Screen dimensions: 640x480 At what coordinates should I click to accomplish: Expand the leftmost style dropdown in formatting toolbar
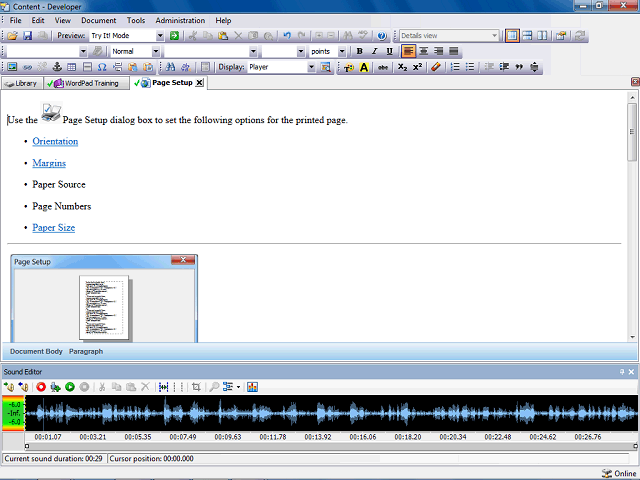click(83, 51)
